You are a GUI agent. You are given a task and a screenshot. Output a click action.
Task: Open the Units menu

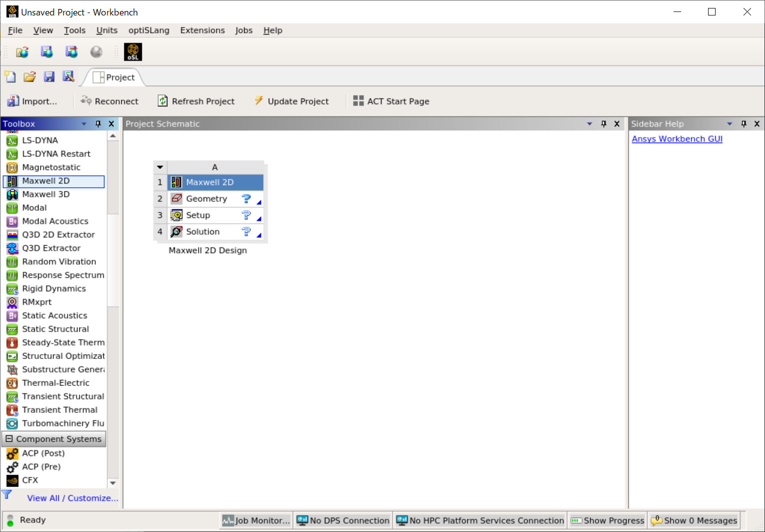106,30
